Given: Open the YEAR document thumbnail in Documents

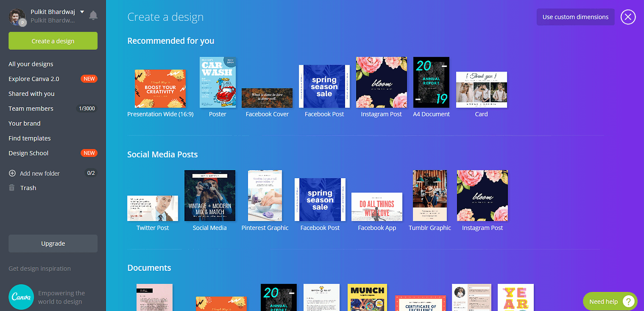Looking at the screenshot, I should pyautogui.click(x=516, y=297).
